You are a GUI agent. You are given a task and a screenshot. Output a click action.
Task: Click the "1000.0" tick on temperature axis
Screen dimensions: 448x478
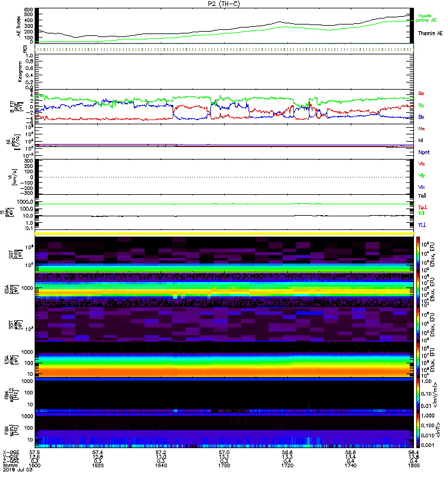coord(25,202)
